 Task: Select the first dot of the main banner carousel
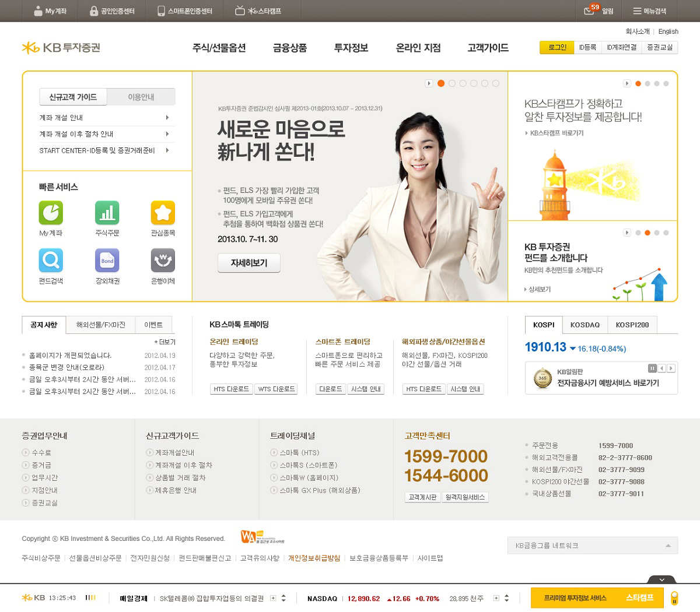pyautogui.click(x=441, y=83)
